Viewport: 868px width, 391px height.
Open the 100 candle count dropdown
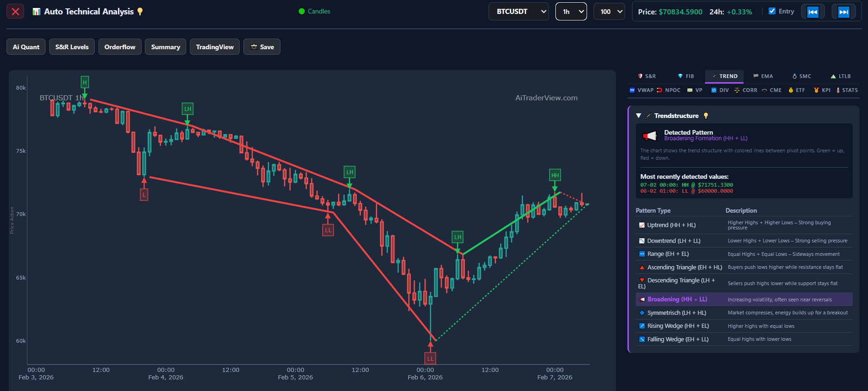(x=609, y=12)
